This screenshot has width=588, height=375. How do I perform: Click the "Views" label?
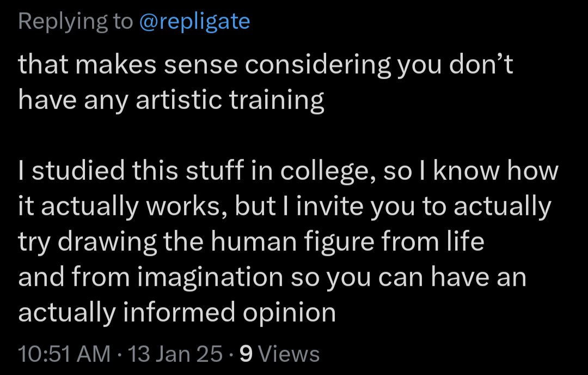click(289, 354)
